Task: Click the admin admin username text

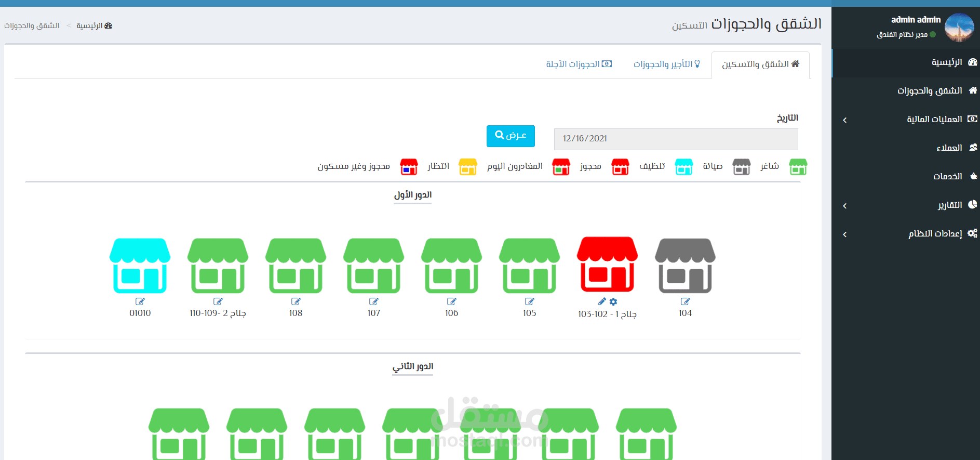Action: pyautogui.click(x=916, y=20)
